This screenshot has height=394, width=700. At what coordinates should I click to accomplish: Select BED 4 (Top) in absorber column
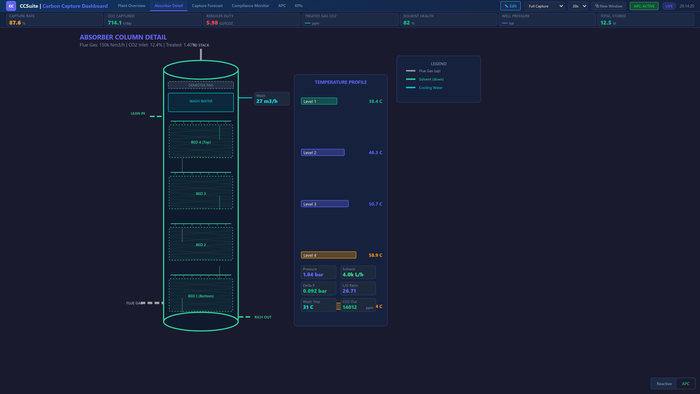click(x=201, y=141)
